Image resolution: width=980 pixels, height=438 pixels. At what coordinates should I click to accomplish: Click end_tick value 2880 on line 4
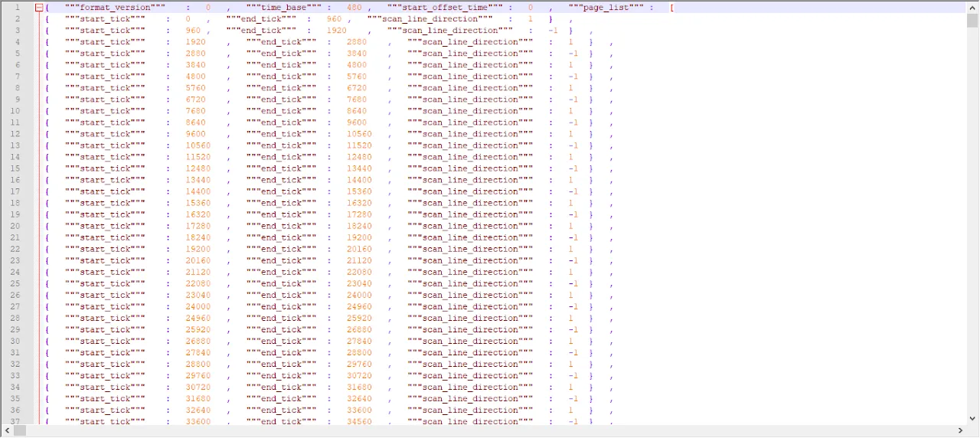(357, 42)
